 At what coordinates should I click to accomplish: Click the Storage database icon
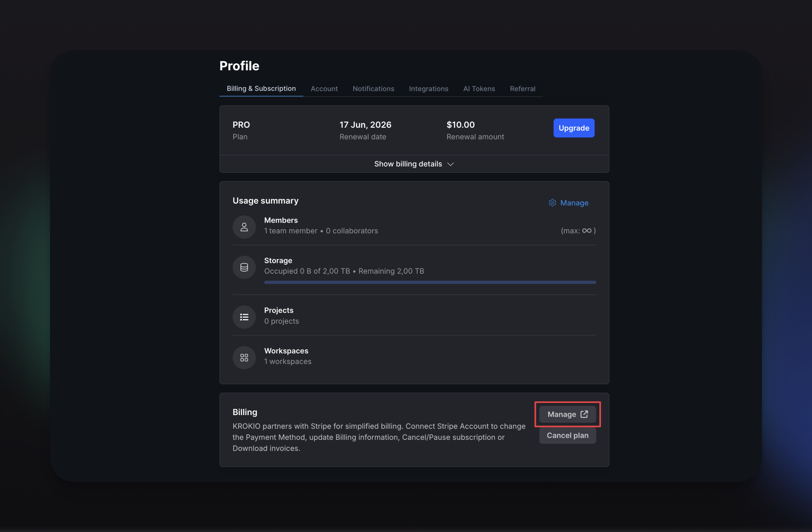pyautogui.click(x=244, y=267)
